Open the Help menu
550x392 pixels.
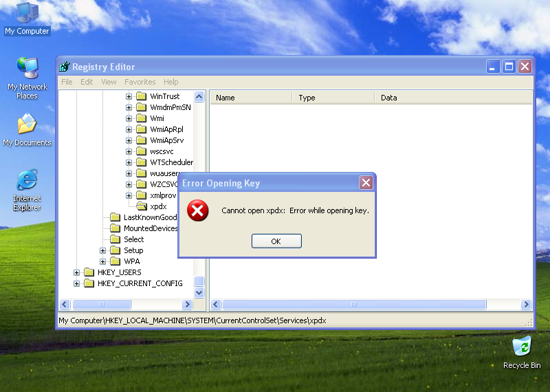tap(170, 82)
